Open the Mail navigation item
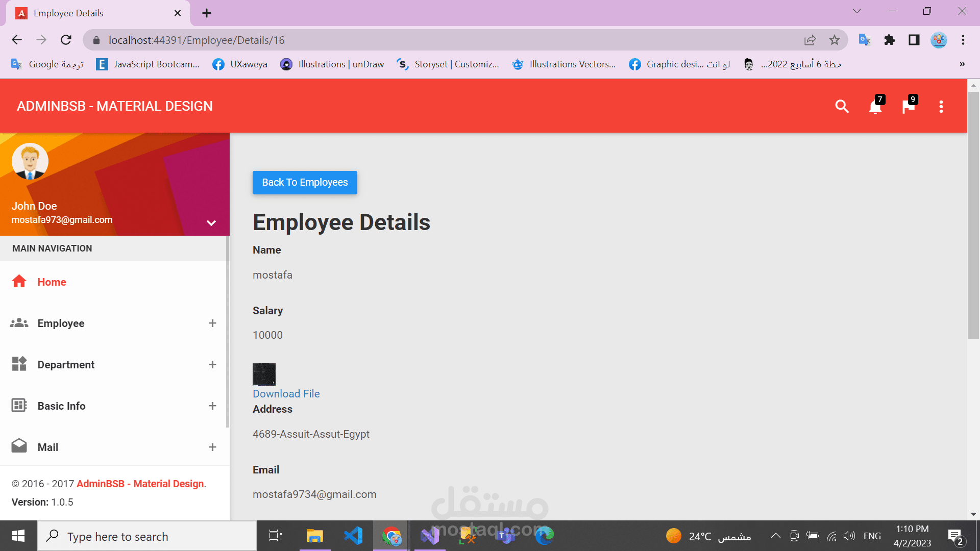 [x=47, y=447]
